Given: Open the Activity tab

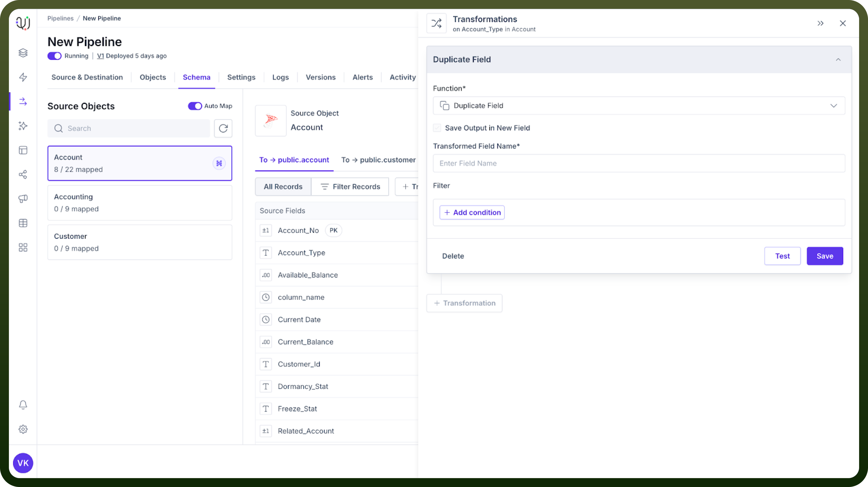Looking at the screenshot, I should point(403,77).
